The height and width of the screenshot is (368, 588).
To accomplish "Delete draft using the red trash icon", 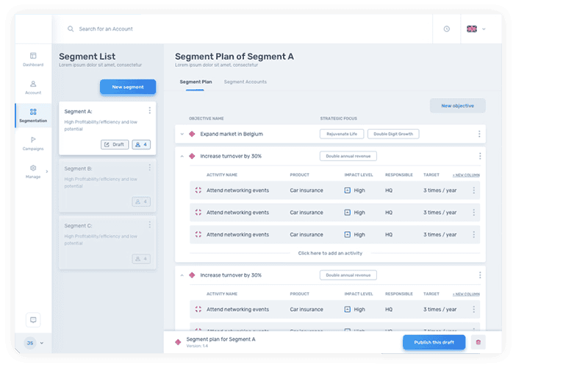I will pyautogui.click(x=478, y=342).
